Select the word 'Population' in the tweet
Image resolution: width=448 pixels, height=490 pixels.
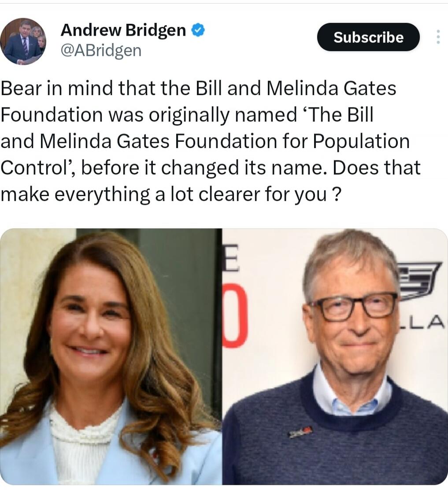[361, 141]
